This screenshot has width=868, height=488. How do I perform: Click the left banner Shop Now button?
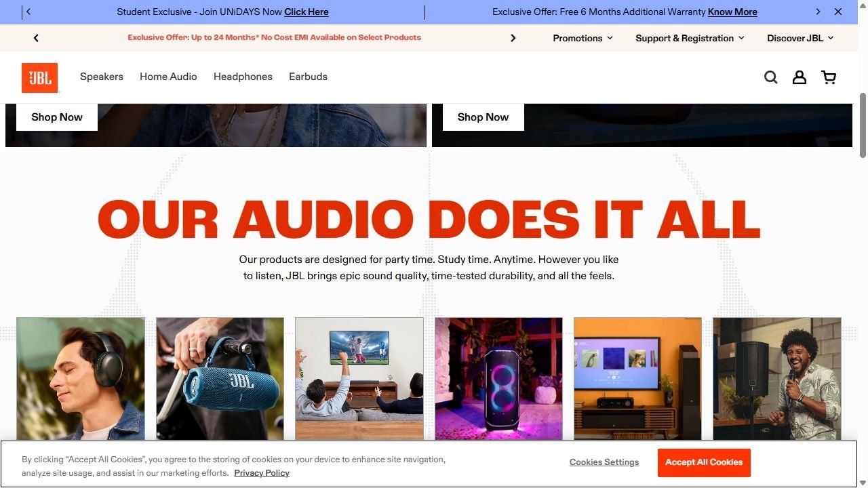[x=57, y=117]
